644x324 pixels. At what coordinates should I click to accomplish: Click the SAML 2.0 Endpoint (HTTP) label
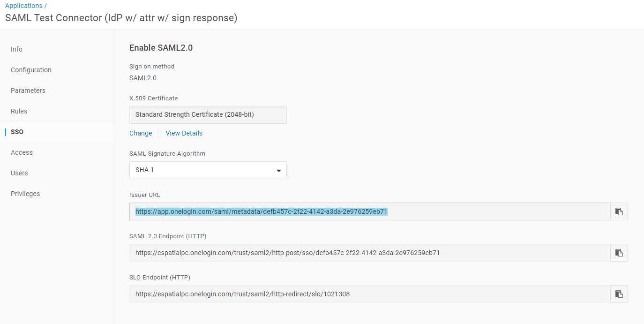tap(168, 236)
